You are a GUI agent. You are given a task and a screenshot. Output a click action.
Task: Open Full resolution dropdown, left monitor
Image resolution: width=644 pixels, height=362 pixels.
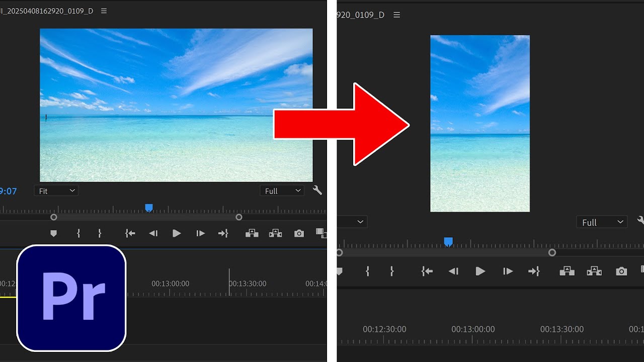tap(282, 191)
